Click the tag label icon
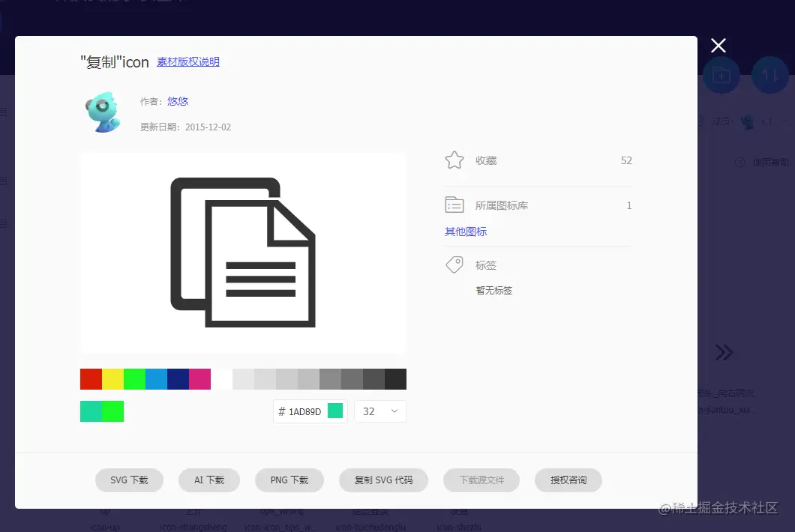This screenshot has height=532, width=795. [454, 265]
